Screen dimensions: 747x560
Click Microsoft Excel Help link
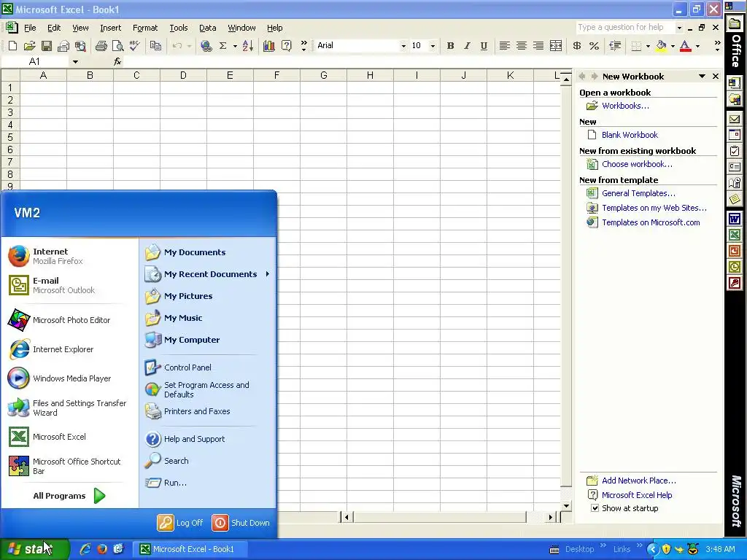636,495
